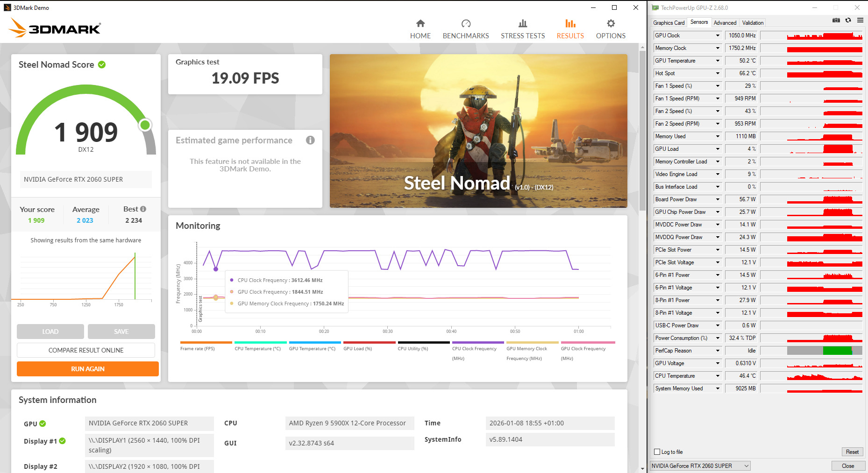The width and height of the screenshot is (868, 473).
Task: Open the GPU Load sensor dropdown
Action: tap(718, 149)
